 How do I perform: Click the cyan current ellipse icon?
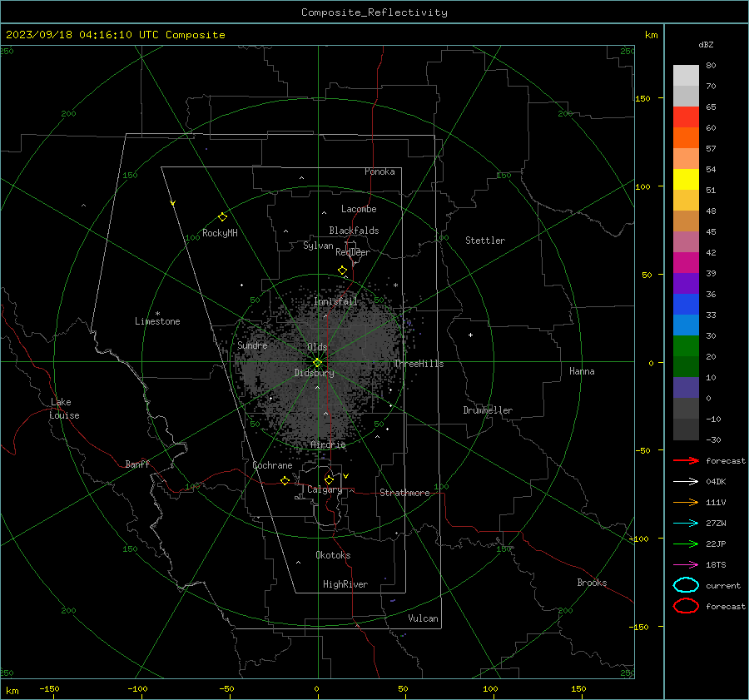tap(686, 585)
